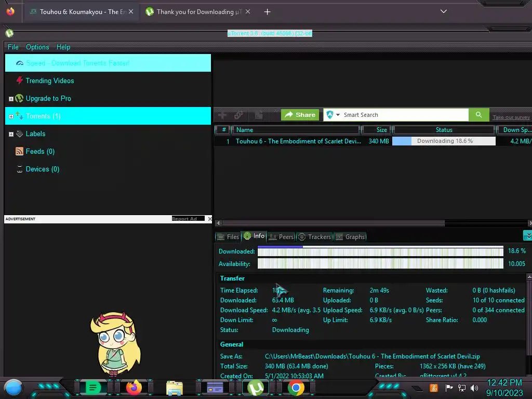This screenshot has width=532, height=399.
Task: Click the Create New Torrent file icon
Action: (x=259, y=115)
